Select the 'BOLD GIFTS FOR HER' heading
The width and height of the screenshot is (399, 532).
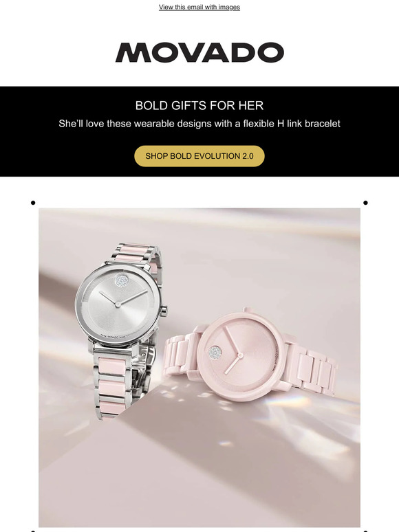click(x=199, y=106)
